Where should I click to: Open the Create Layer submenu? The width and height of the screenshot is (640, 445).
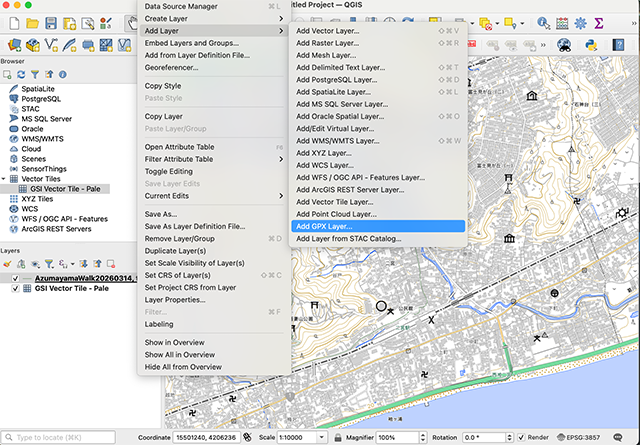pos(214,19)
